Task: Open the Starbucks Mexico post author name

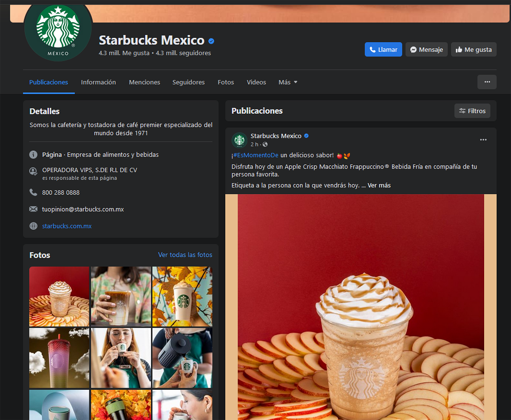Action: [x=276, y=136]
